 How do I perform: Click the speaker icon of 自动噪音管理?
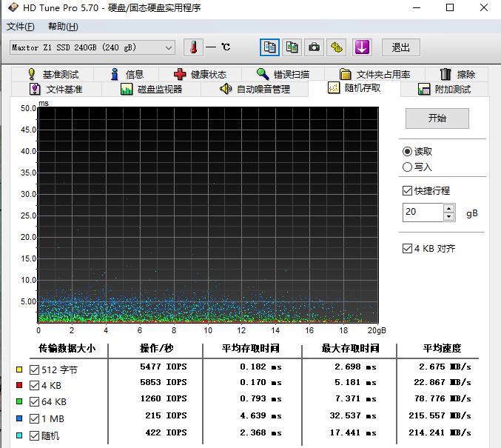coord(226,89)
